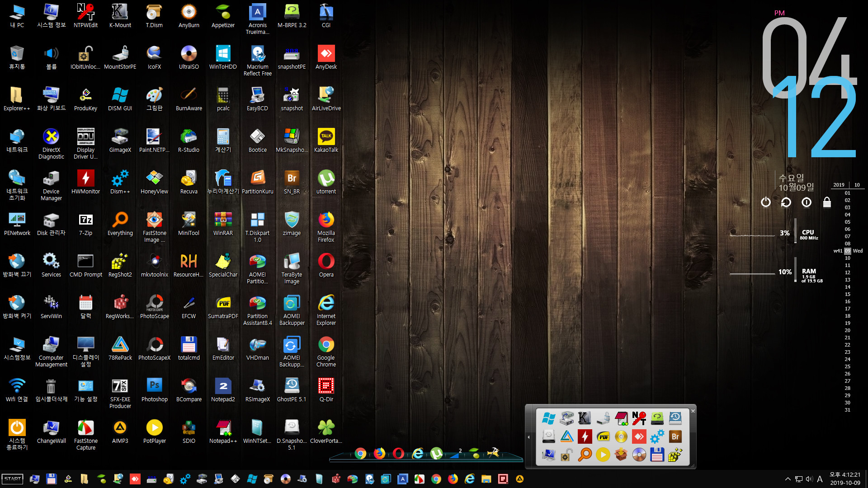Click the sleep widget button beside restart

(807, 202)
